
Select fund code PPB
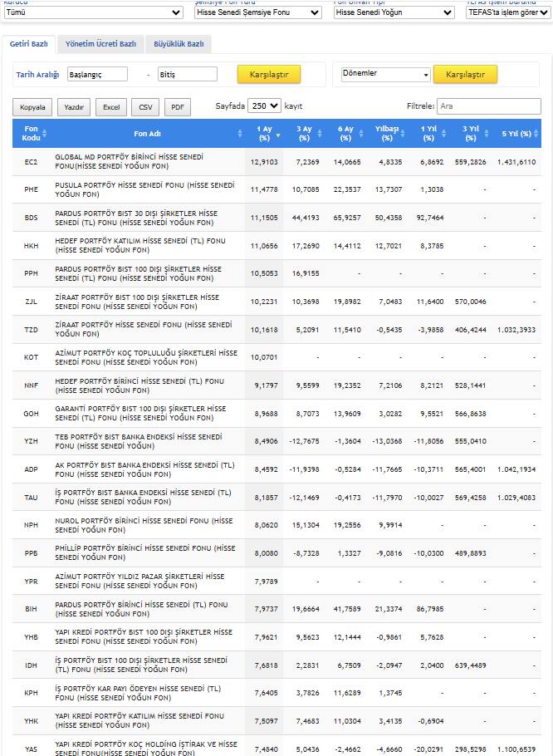coord(31,553)
